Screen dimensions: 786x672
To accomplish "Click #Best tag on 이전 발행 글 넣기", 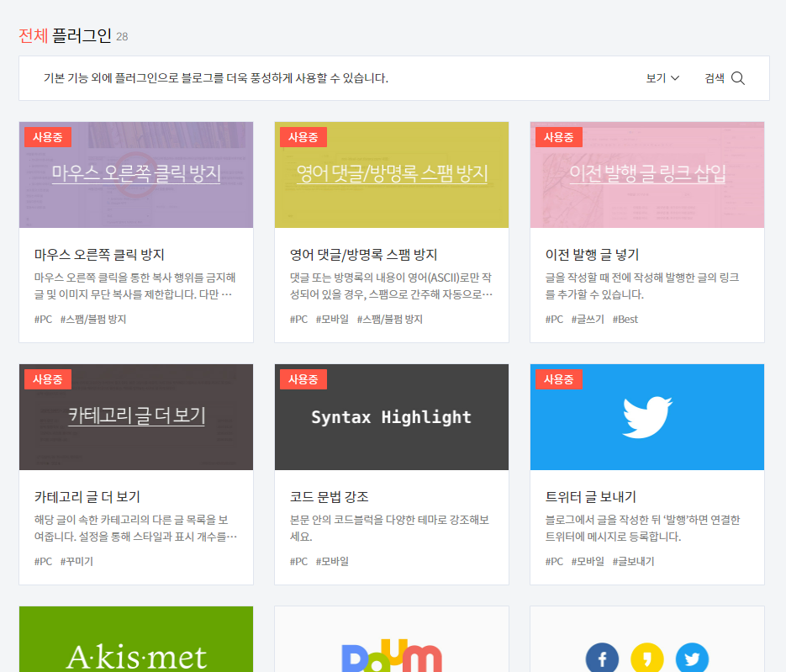I will click(x=625, y=320).
